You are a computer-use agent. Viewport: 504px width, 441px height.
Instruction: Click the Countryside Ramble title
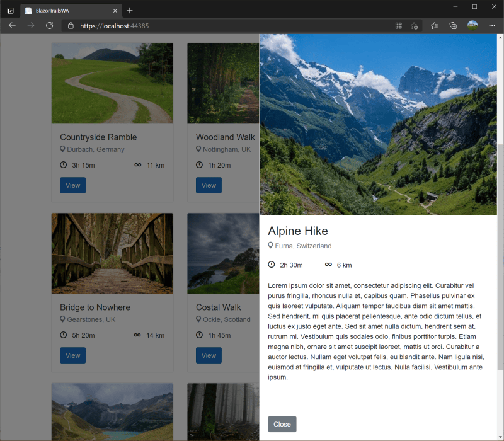click(98, 137)
